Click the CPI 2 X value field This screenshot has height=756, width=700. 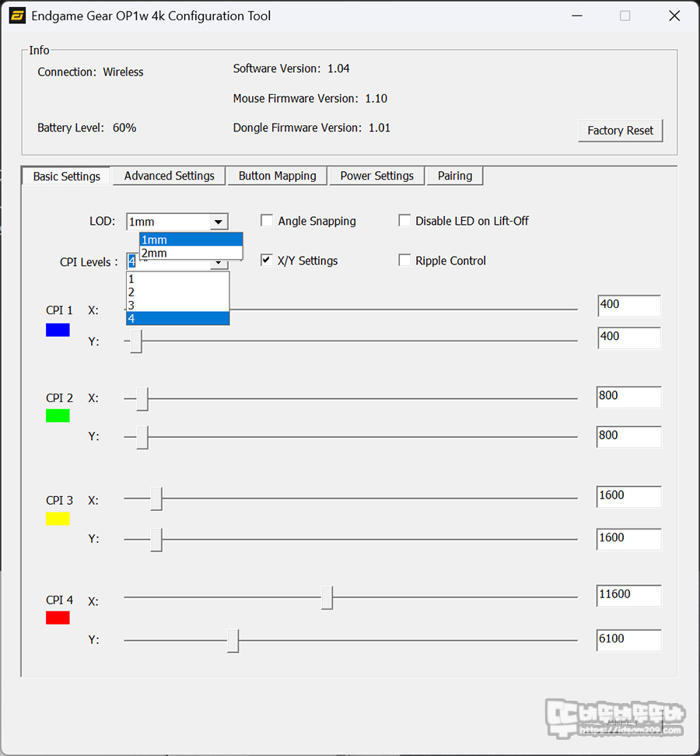coord(628,397)
